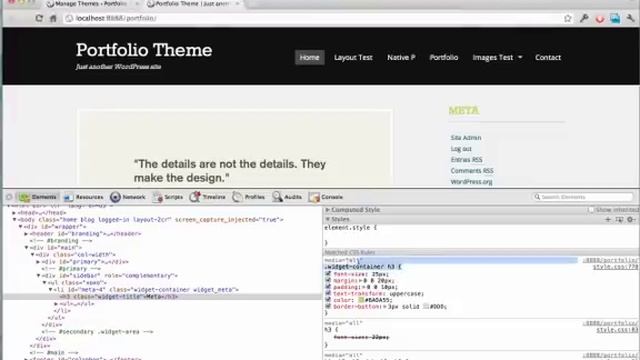Open the Comments RSS link
Viewport: 640px width, 360px height.
[472, 171]
